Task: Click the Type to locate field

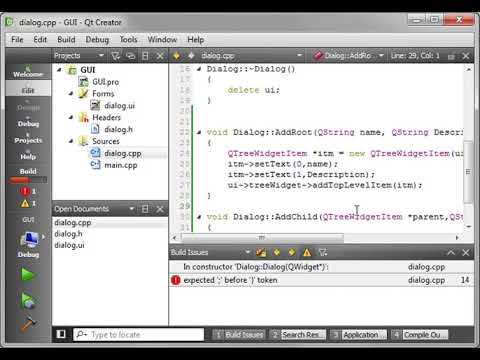Action: pyautogui.click(x=139, y=334)
